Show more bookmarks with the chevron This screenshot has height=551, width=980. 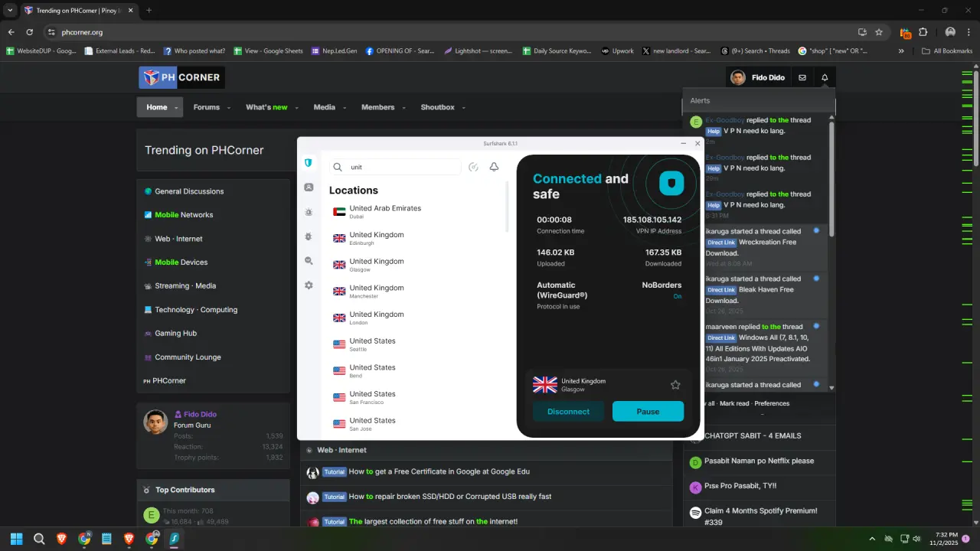point(901,51)
